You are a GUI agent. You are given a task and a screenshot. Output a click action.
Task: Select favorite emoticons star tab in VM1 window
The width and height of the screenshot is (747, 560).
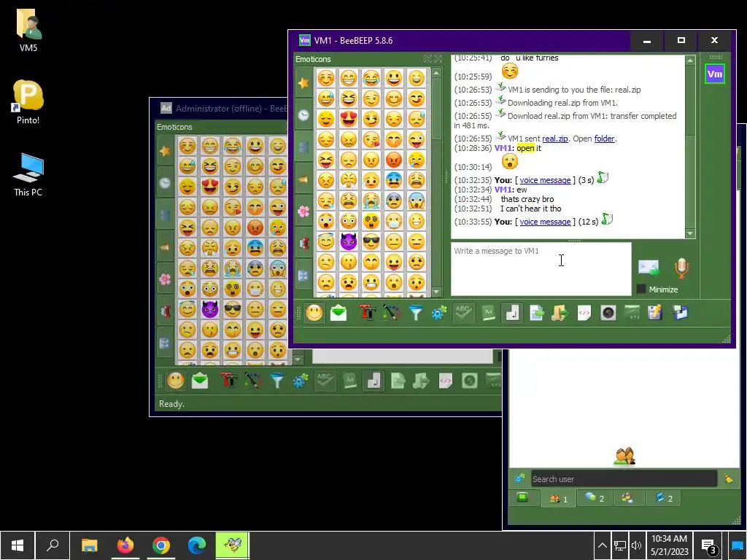click(x=303, y=83)
